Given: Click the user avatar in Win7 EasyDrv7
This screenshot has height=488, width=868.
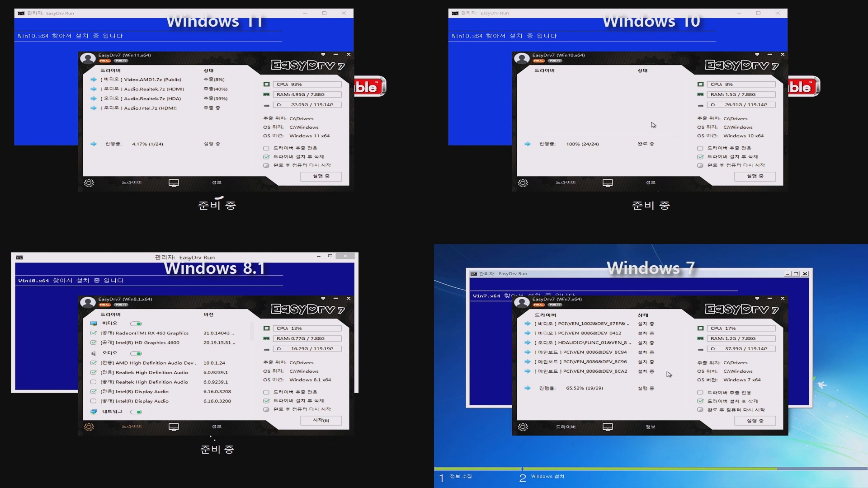Looking at the screenshot, I should coord(522,302).
